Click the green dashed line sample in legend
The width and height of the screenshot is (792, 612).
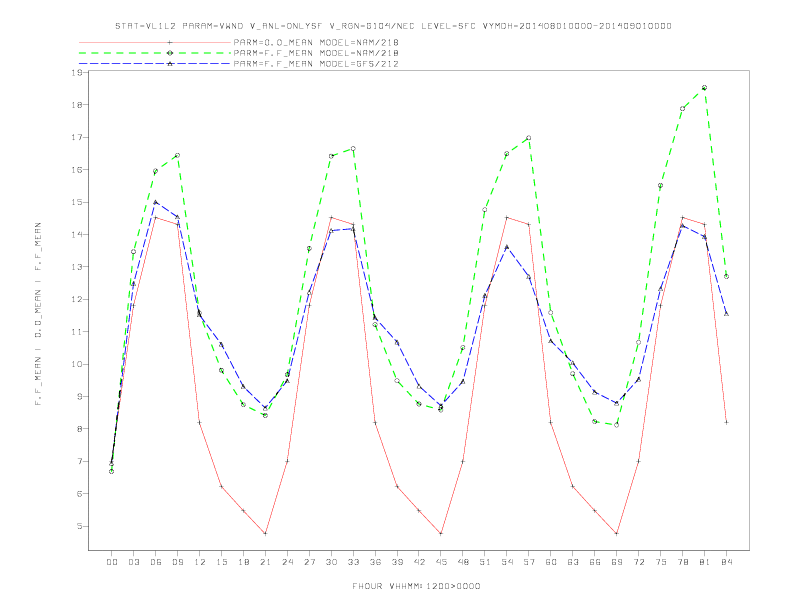pos(155,53)
